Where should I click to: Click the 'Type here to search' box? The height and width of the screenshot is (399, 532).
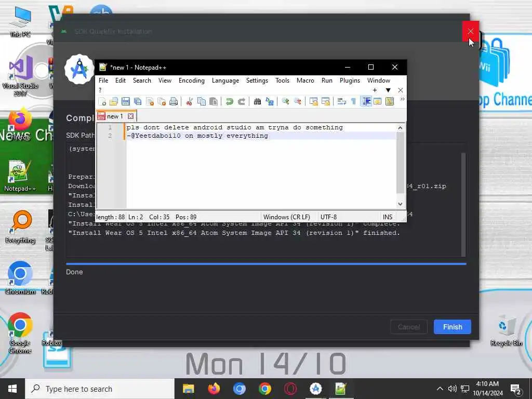point(100,389)
